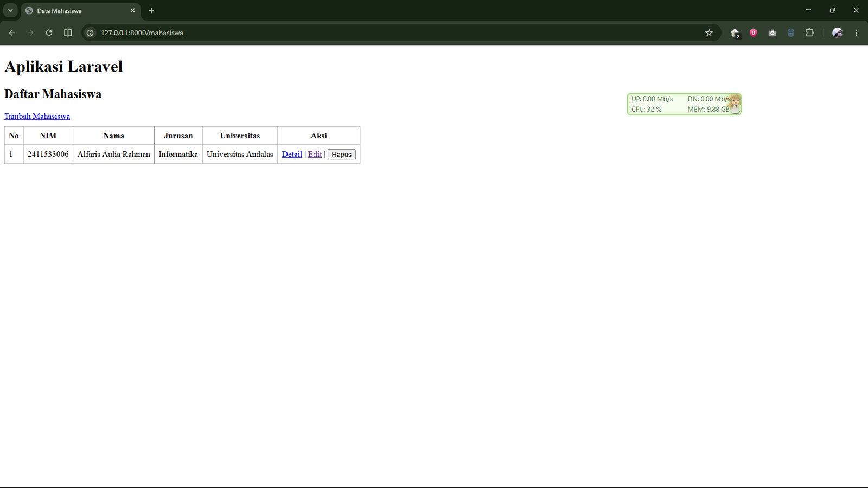Open a new tab with plus button

pyautogui.click(x=151, y=10)
